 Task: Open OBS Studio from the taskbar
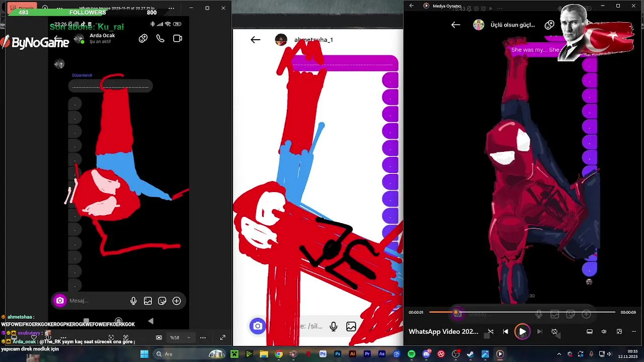[456, 354]
